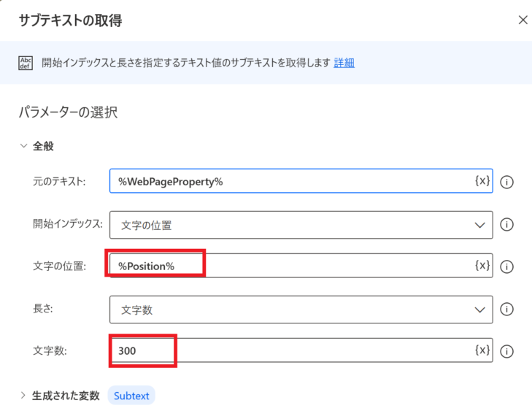The width and height of the screenshot is (532, 411).
Task: Show info for 文字の位置
Action: click(x=506, y=266)
